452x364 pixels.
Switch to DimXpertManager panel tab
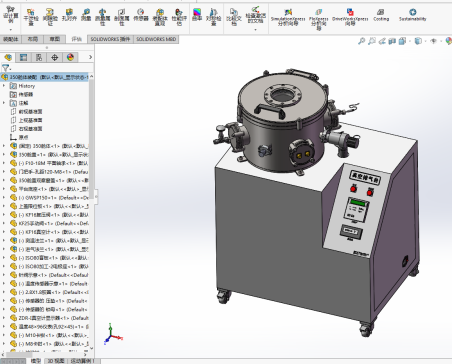[x=55, y=57]
